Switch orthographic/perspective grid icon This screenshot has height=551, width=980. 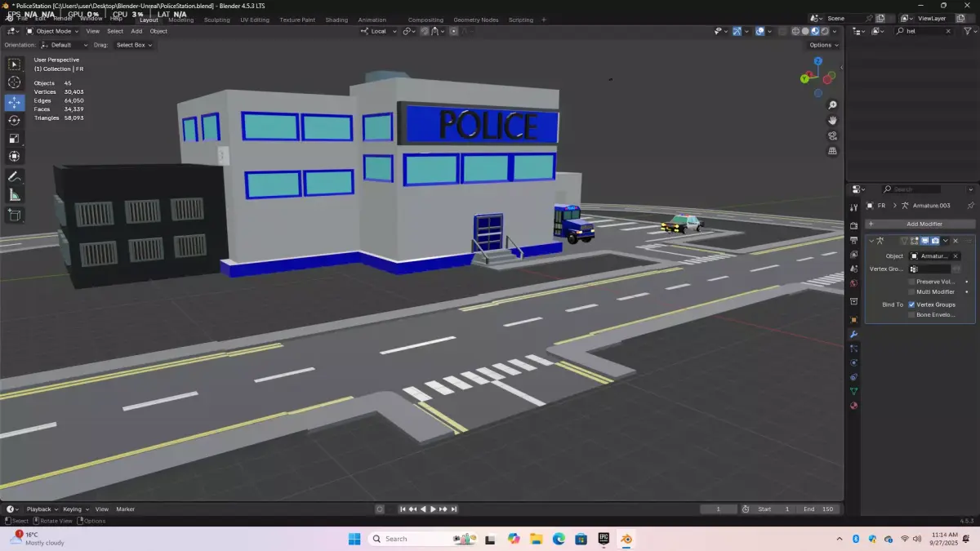click(832, 150)
